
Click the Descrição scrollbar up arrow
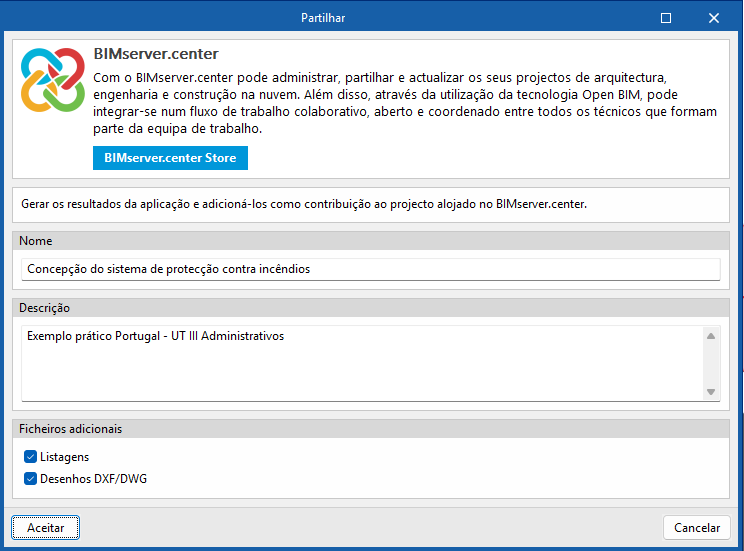[x=711, y=336]
